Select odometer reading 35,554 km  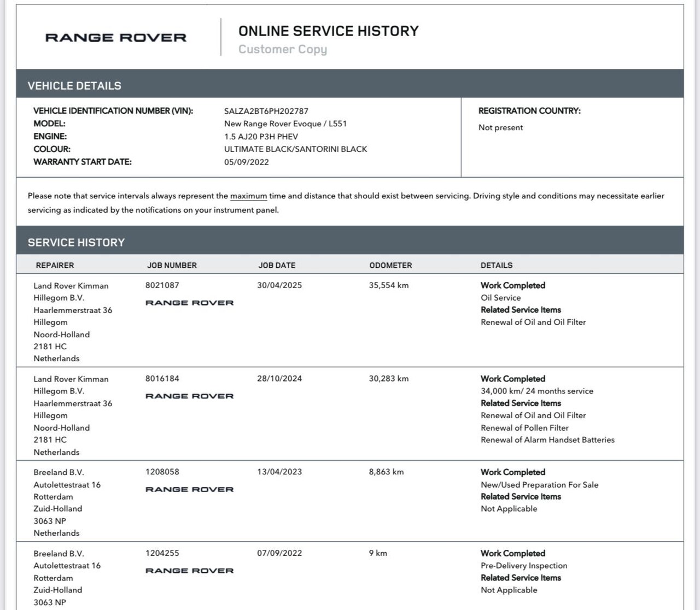click(x=389, y=285)
